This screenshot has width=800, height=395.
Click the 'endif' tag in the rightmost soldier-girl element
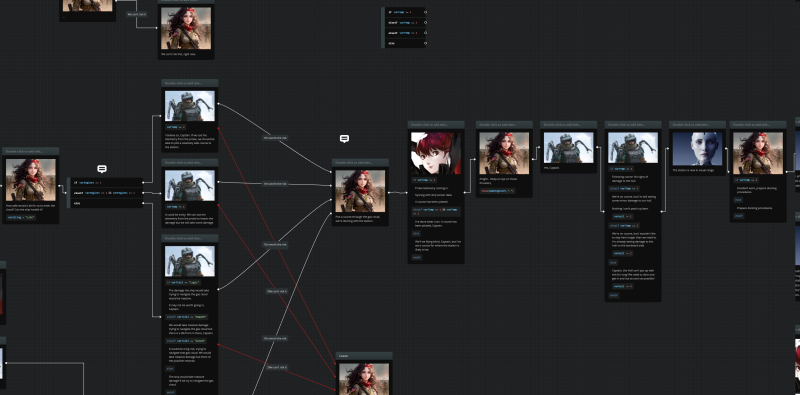tap(739, 216)
